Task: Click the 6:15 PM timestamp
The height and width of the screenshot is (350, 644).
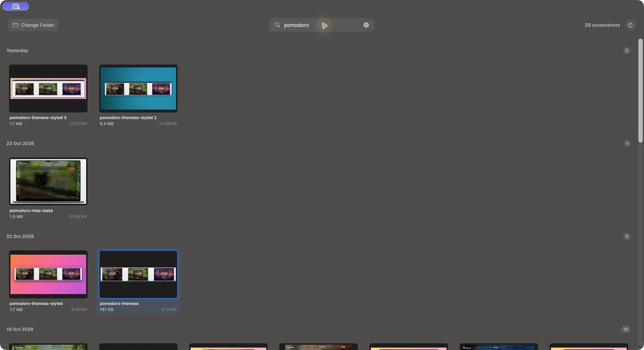Action: coord(169,310)
